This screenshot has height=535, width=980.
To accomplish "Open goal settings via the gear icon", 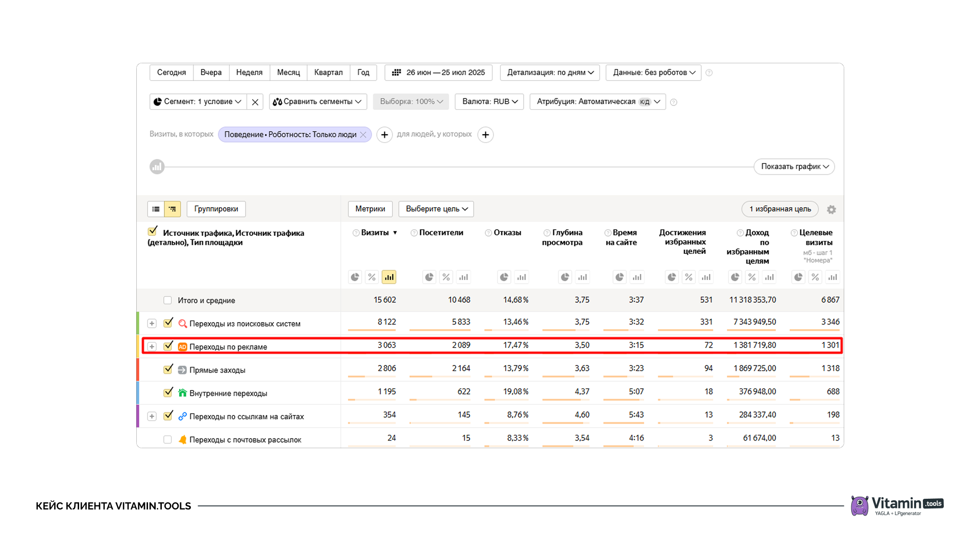I will tap(831, 209).
